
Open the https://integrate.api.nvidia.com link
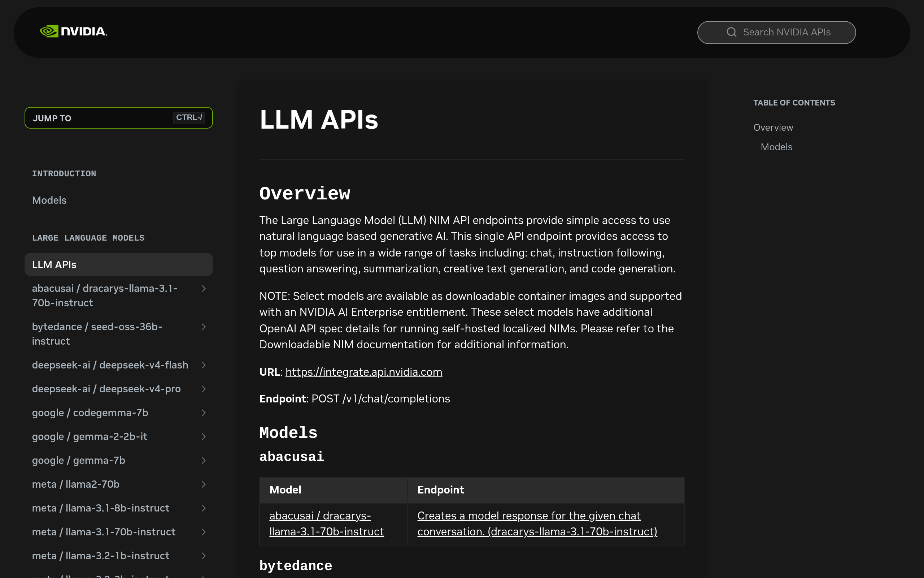point(363,372)
